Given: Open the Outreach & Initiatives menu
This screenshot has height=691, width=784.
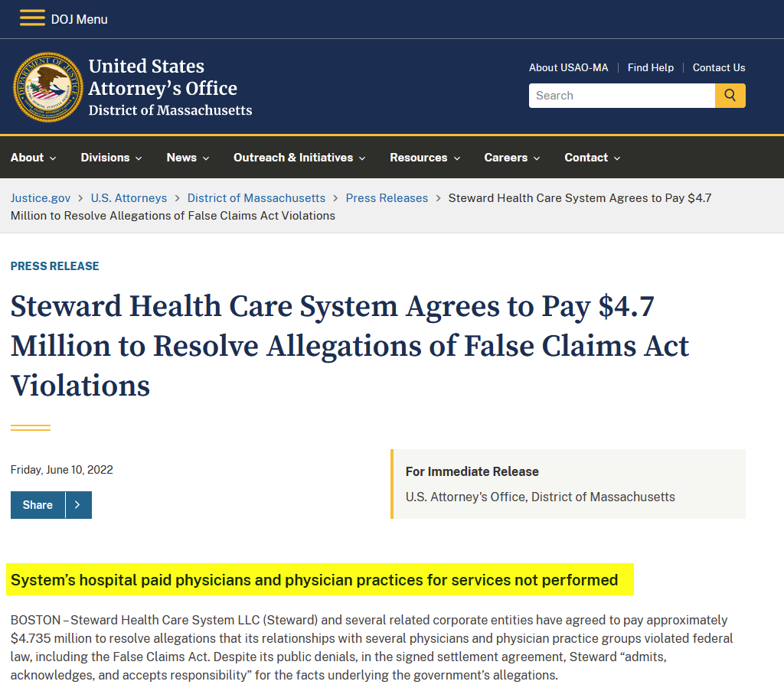Looking at the screenshot, I should coord(299,158).
